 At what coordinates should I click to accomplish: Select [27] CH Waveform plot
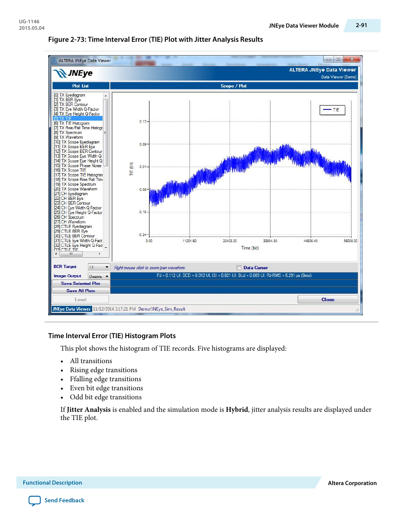69,222
